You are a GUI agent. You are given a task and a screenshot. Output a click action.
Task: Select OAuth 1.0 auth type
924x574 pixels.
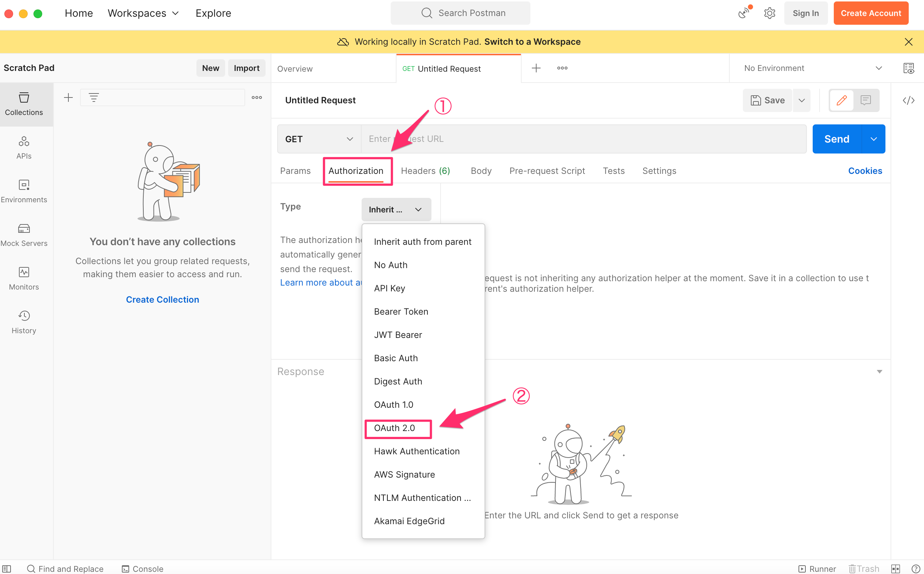(x=423, y=405)
